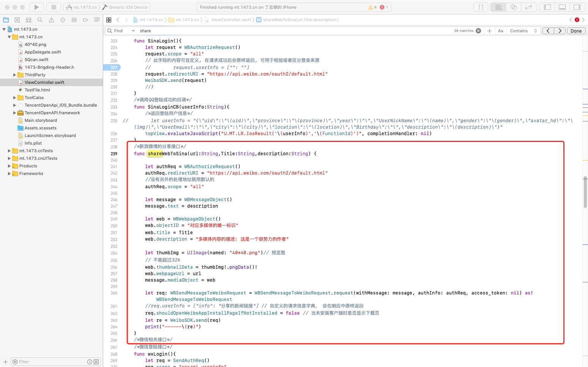The width and height of the screenshot is (588, 367).
Task: Open shareWebToSina method jump bar item
Action: pyautogui.click(x=297, y=20)
